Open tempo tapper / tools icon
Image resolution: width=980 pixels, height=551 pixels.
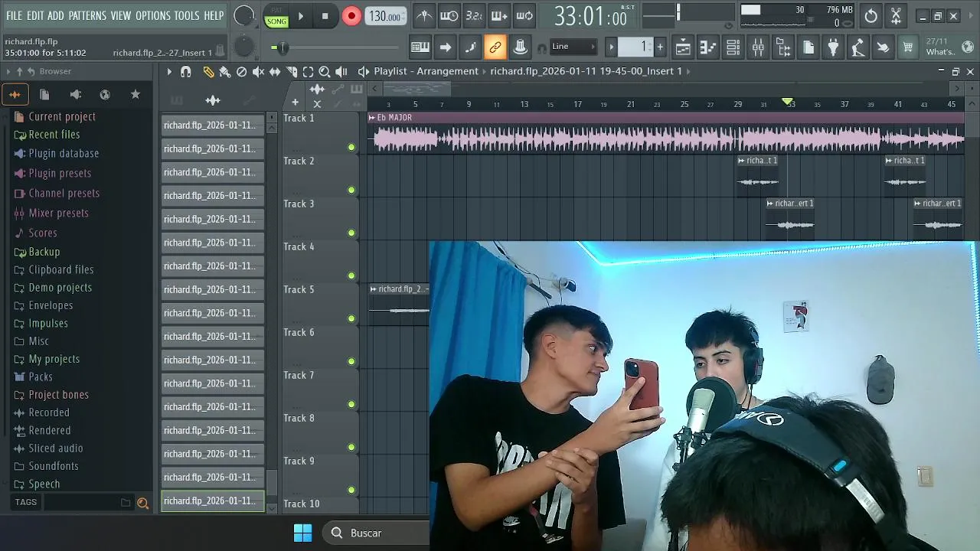858,47
